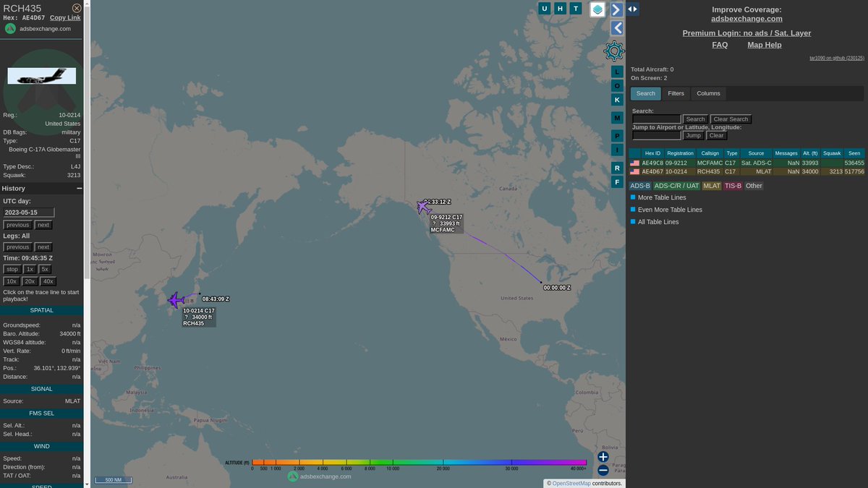Toggle the P map option button
The width and height of the screenshot is (868, 488).
(617, 136)
